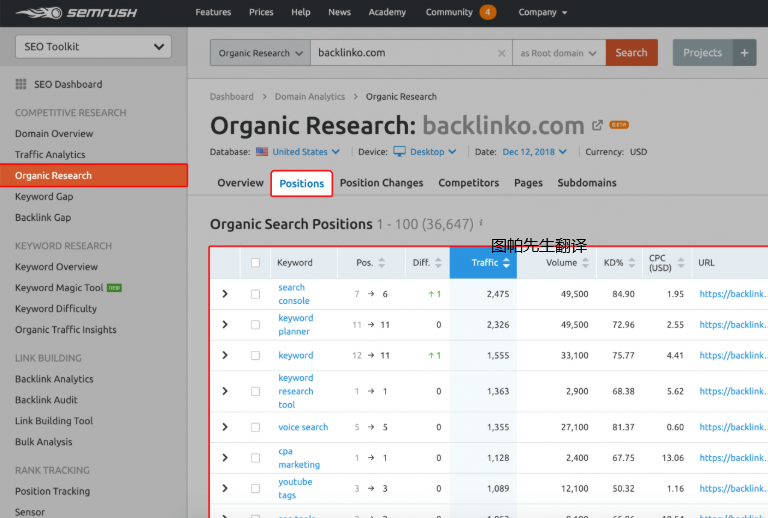Toggle the select-all keywords checkbox

(255, 263)
